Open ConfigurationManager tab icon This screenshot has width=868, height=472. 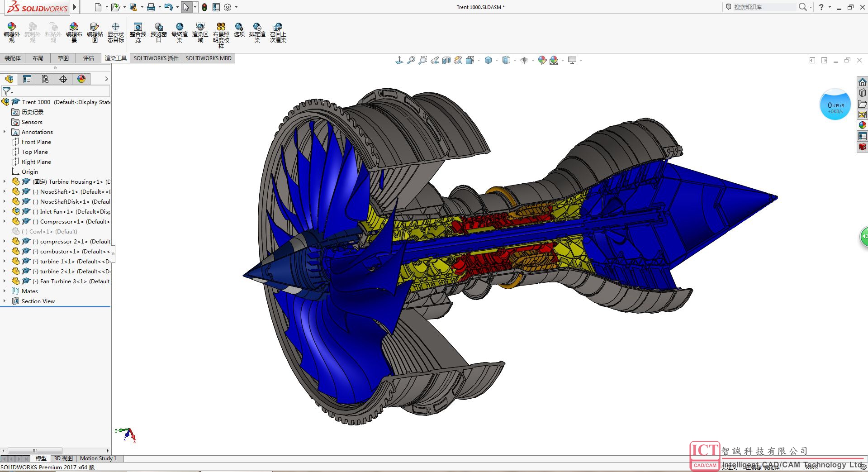pyautogui.click(x=45, y=79)
